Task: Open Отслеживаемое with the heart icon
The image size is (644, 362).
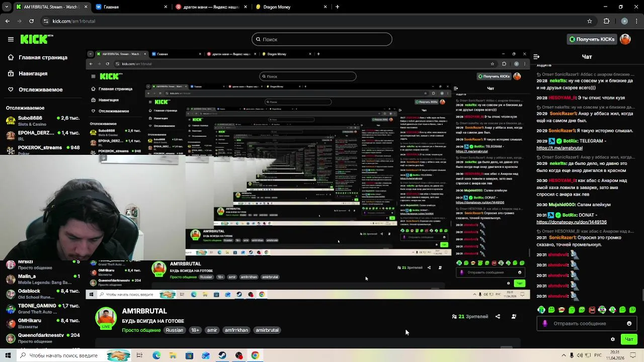Action: click(x=35, y=89)
